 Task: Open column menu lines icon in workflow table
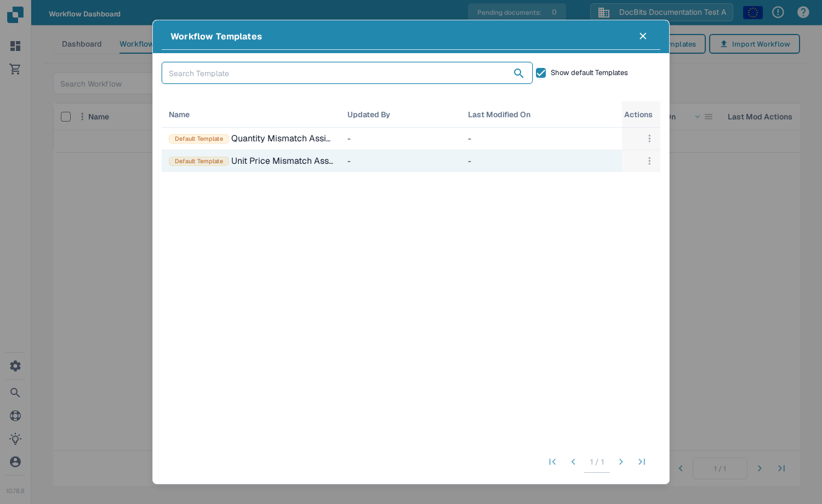point(709,117)
